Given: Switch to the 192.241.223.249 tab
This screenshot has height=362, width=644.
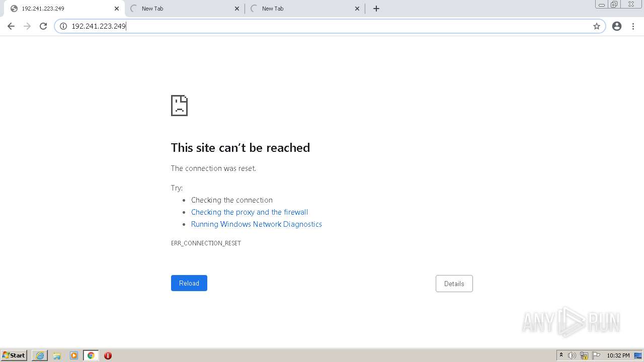Looking at the screenshot, I should tap(64, 9).
